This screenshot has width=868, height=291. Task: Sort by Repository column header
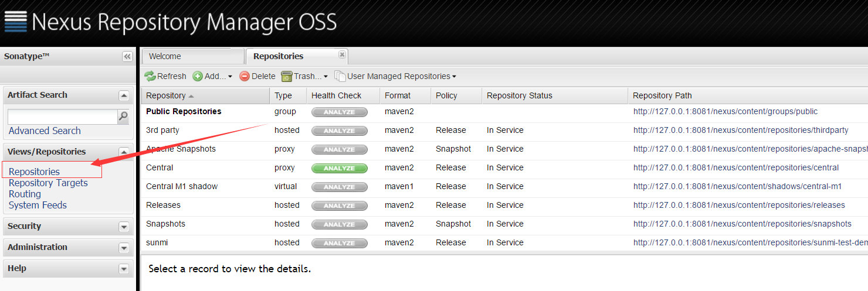click(166, 95)
